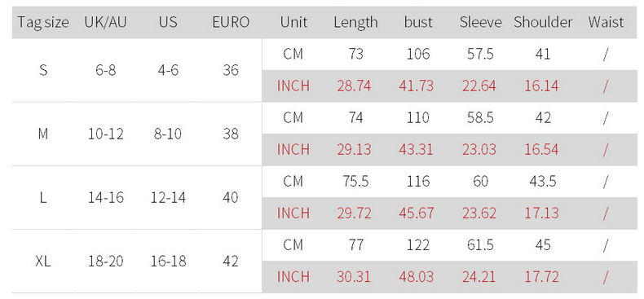
Task: Click the EURO column header
Action: [231, 22]
